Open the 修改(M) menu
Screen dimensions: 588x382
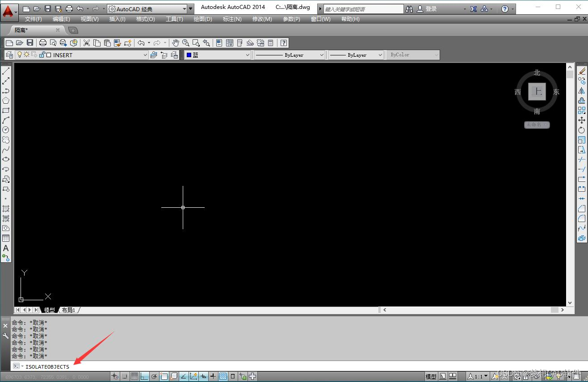coord(262,19)
